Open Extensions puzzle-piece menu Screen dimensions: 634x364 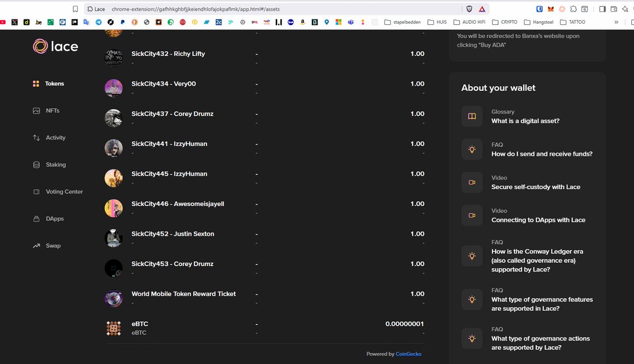573,9
